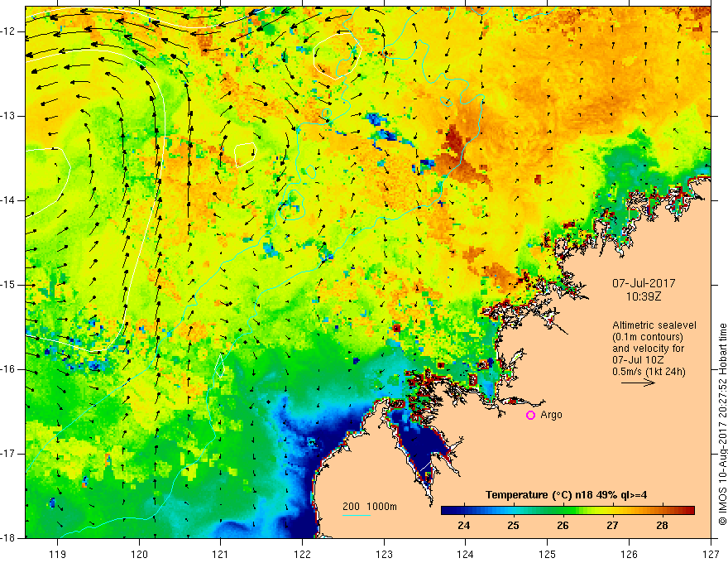This screenshot has height=563, width=728.
Task: Click the '0.5m/s (1kt 24h)' text
Action: pos(649,372)
